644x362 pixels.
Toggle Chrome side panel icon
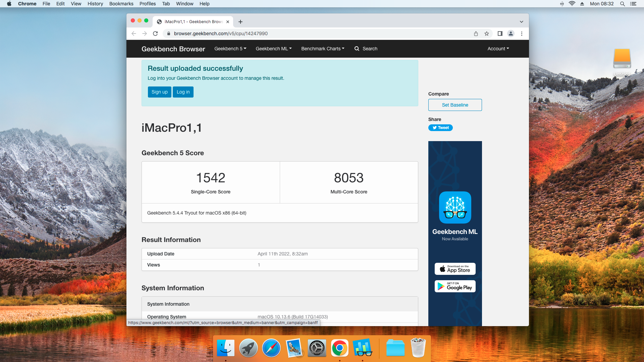[x=500, y=34]
